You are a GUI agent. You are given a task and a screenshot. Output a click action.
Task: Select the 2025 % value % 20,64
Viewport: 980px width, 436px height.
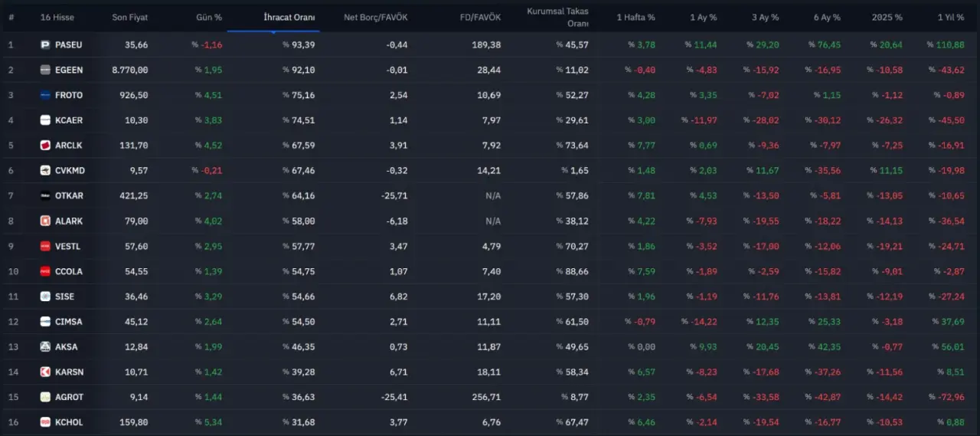tap(886, 45)
